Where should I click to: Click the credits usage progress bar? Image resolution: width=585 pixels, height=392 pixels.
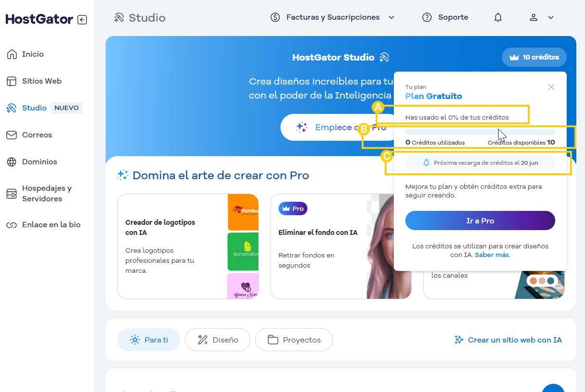pyautogui.click(x=480, y=132)
